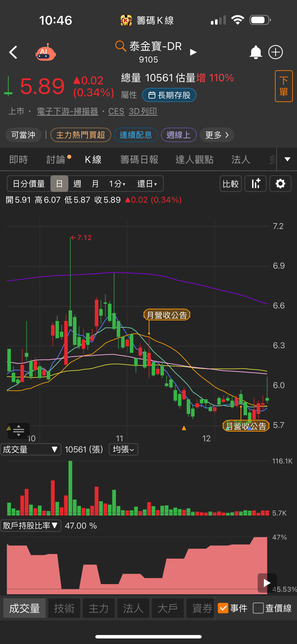
Task: Enable the 查價線 checkbox
Action: [x=258, y=608]
